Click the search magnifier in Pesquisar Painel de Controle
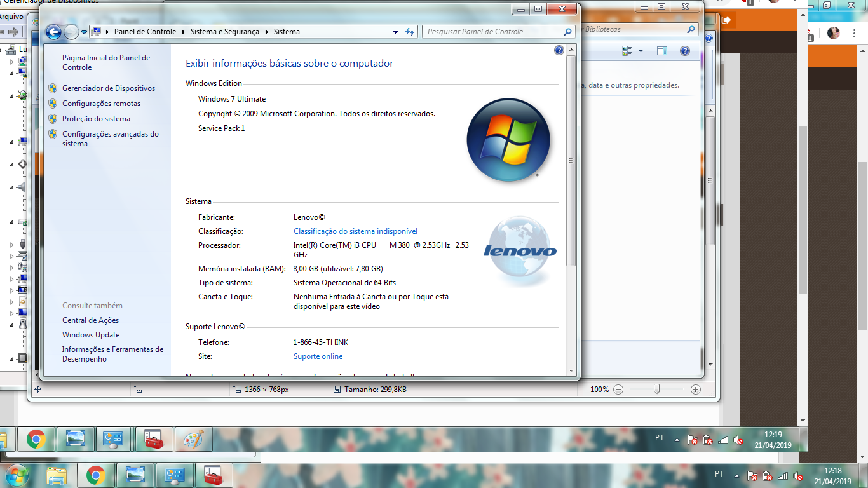Screen dimensions: 868x488 [x=568, y=32]
